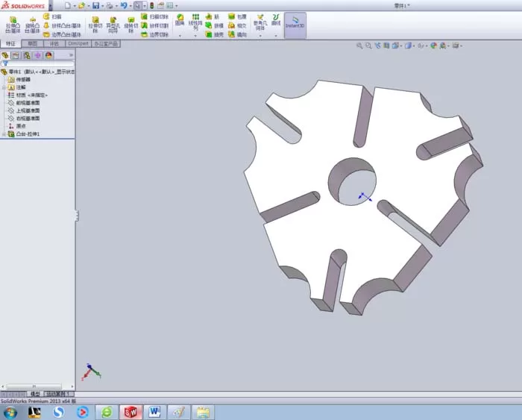Open the FeatureManager design tree tab
522x420 pixels.
point(5,55)
